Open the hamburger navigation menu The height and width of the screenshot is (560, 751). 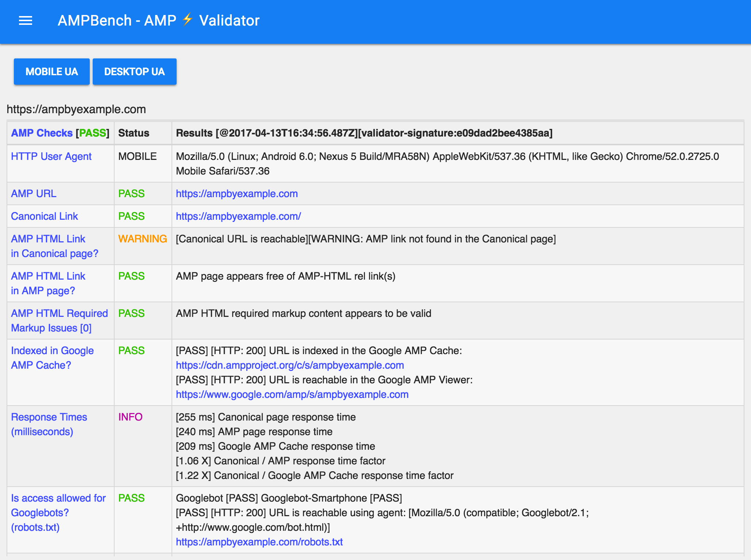pyautogui.click(x=26, y=21)
